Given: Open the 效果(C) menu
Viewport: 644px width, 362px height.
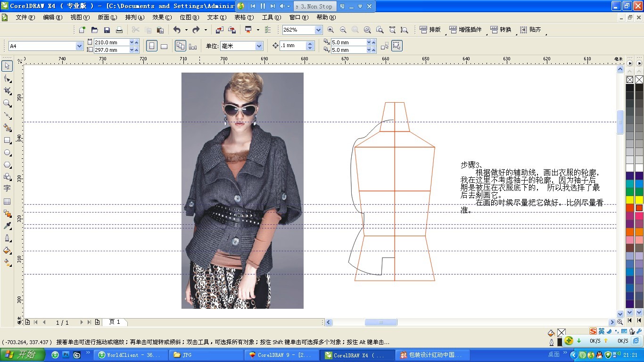Looking at the screenshot, I should [162, 17].
